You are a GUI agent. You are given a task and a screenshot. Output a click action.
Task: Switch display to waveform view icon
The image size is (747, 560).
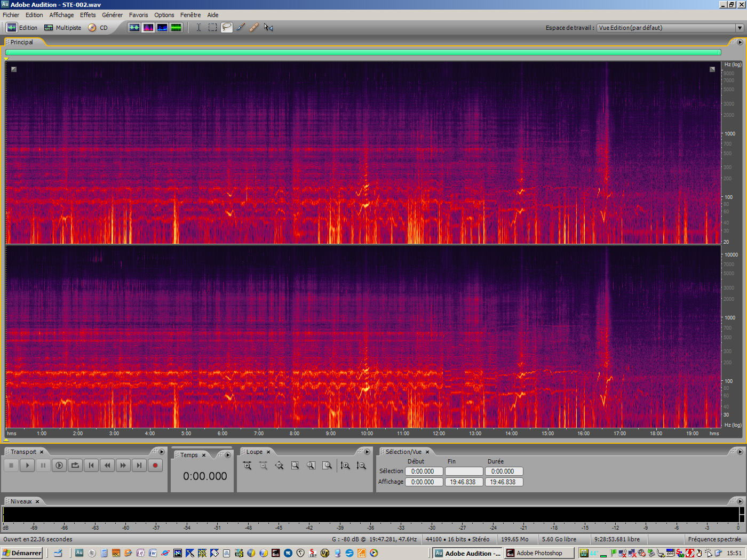(134, 27)
